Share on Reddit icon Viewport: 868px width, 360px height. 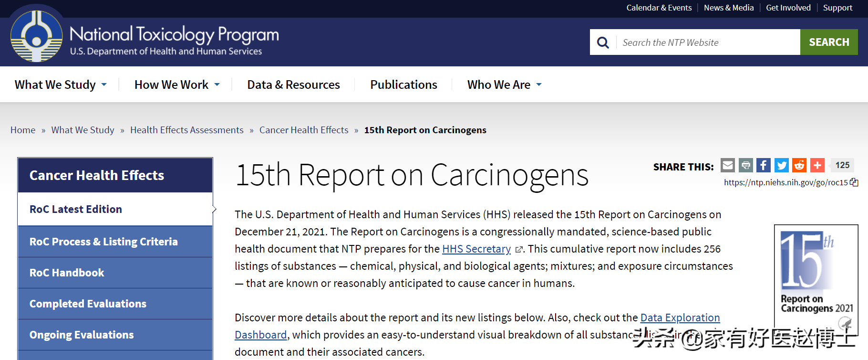(799, 165)
